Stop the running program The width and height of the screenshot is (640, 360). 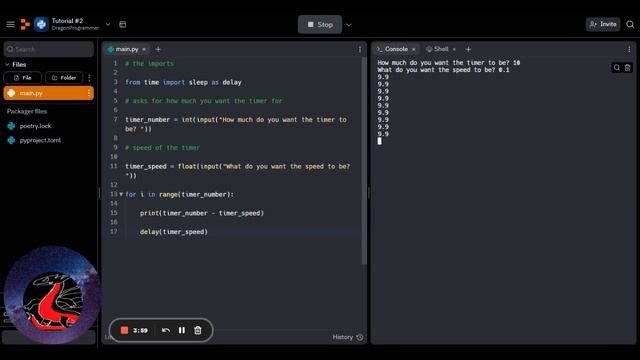(x=320, y=24)
